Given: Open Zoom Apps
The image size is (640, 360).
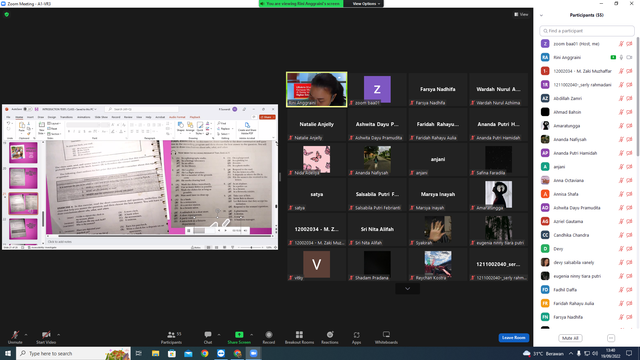Looking at the screenshot, I should pyautogui.click(x=356, y=337).
